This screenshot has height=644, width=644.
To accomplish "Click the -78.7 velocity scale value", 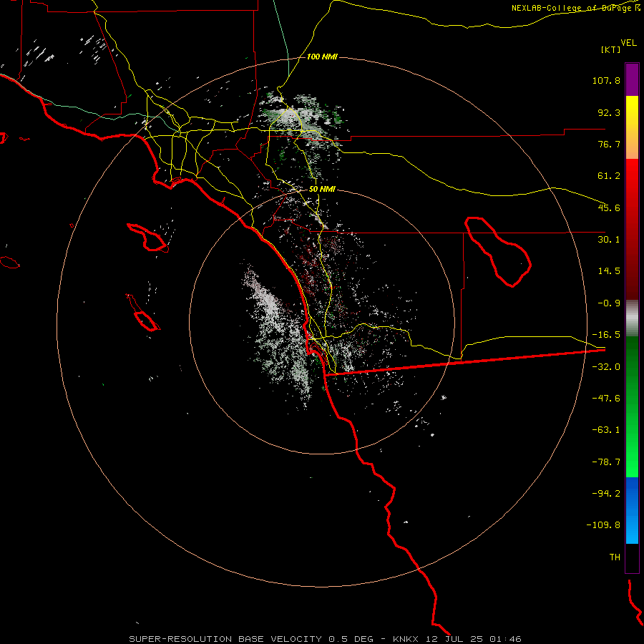I will (606, 462).
